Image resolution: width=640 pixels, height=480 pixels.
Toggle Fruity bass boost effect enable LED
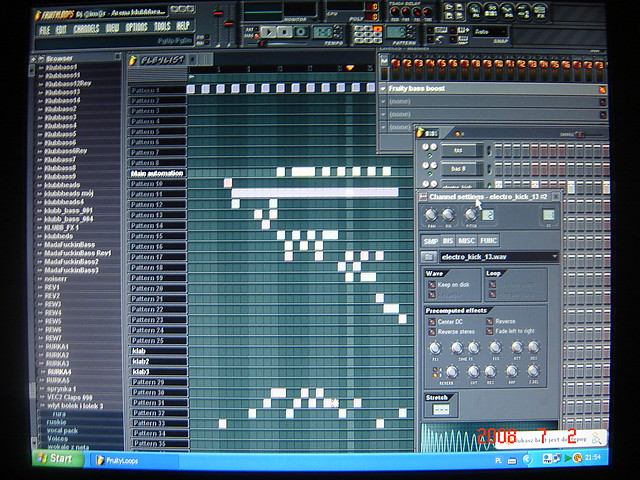coord(602,89)
